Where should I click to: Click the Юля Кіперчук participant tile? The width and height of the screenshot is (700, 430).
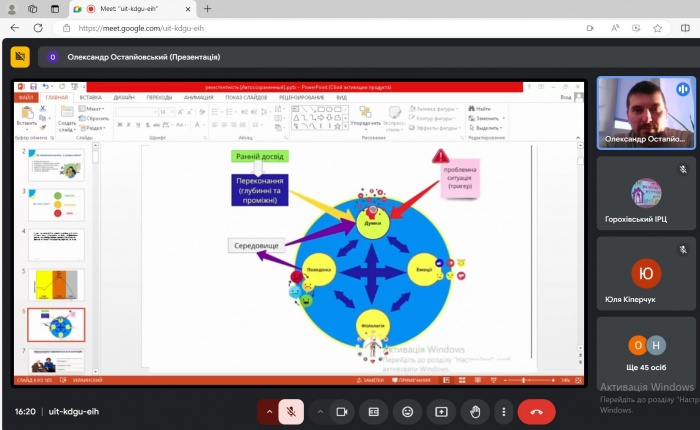(x=645, y=272)
